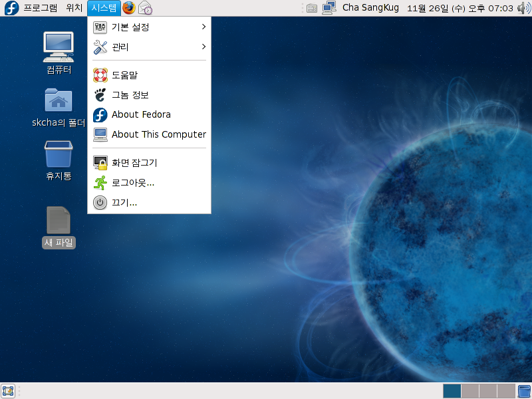Open About Fedora menu item
The width and height of the screenshot is (532, 399).
(x=149, y=114)
